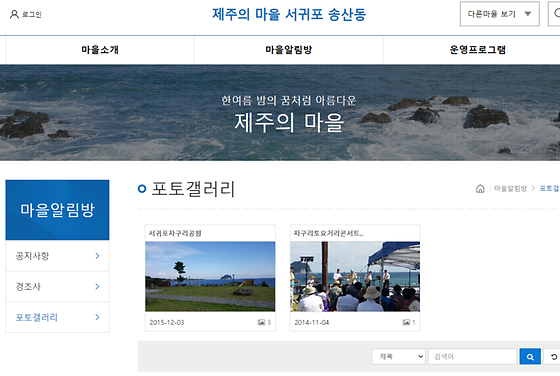The height and width of the screenshot is (376, 560).
Task: Click the image count icon on 서귀포자구리공원 card
Action: click(x=261, y=322)
